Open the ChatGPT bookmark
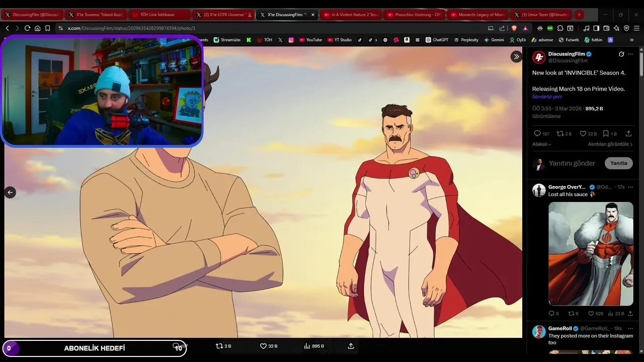The image size is (644, 362). [x=437, y=40]
